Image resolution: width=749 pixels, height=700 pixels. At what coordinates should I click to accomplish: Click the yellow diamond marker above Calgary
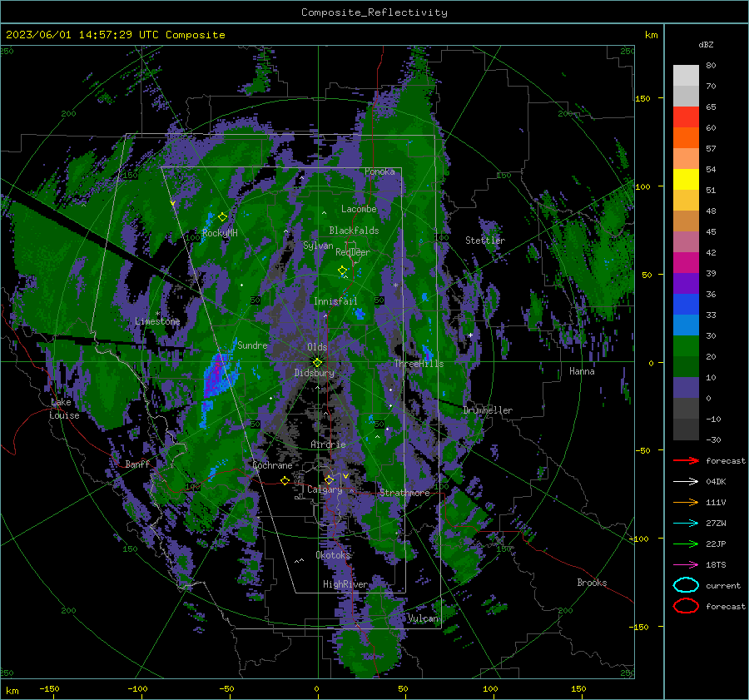coord(329,479)
